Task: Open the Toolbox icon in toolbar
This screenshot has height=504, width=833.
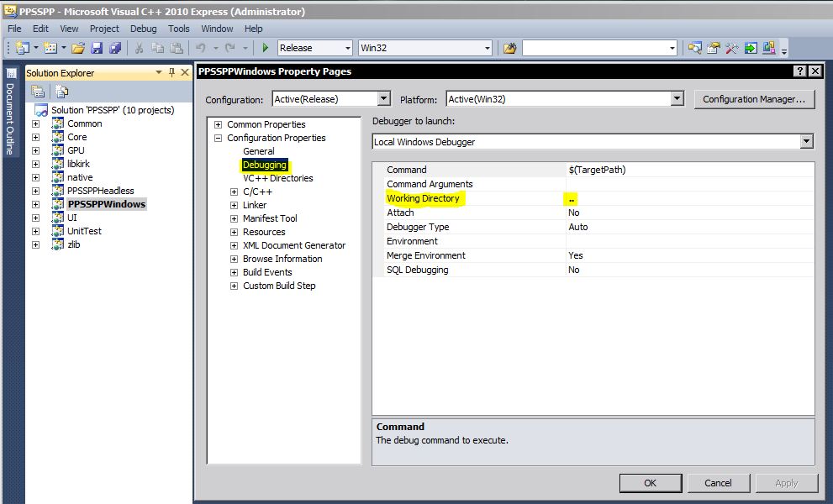Action: point(732,49)
